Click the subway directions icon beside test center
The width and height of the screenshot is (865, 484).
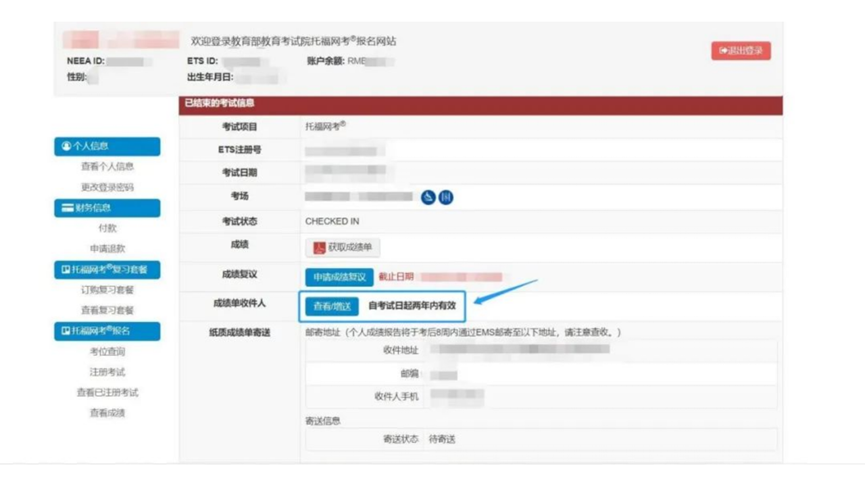point(428,197)
